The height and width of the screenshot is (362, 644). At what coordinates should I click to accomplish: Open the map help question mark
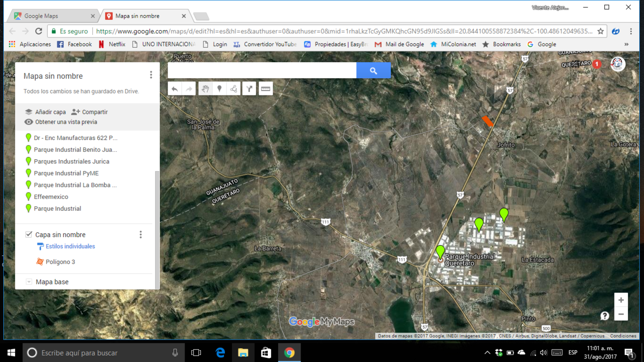click(x=605, y=316)
